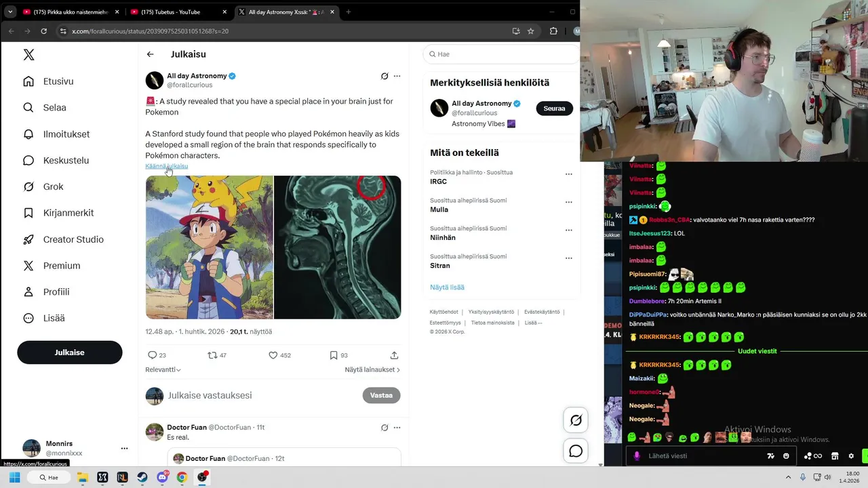Bookmark the post with 93 bookmarks

pos(334,355)
